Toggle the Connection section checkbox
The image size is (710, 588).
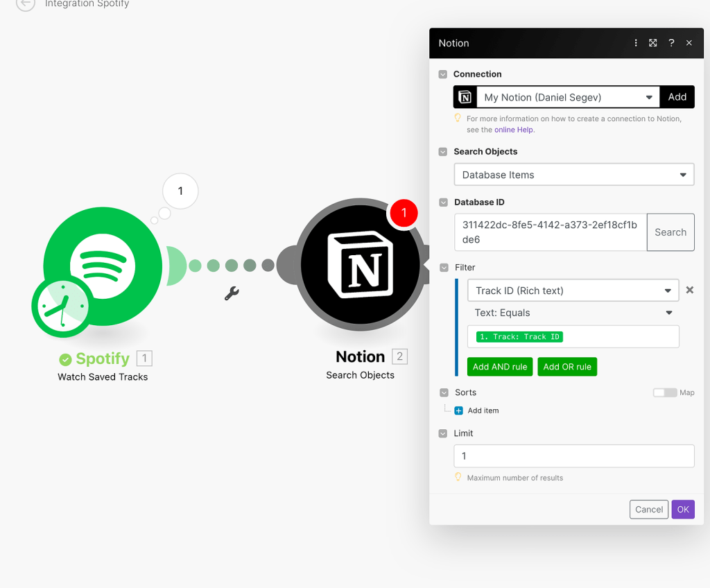[443, 74]
